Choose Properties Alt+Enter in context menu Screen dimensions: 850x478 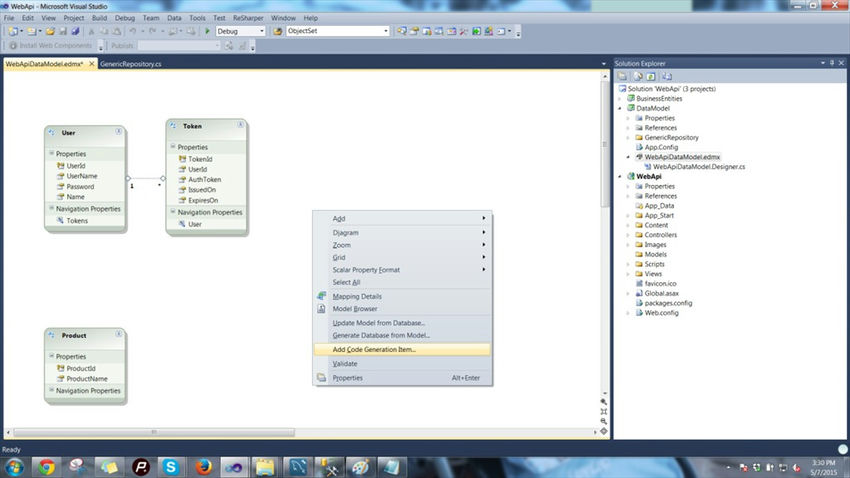(402, 378)
